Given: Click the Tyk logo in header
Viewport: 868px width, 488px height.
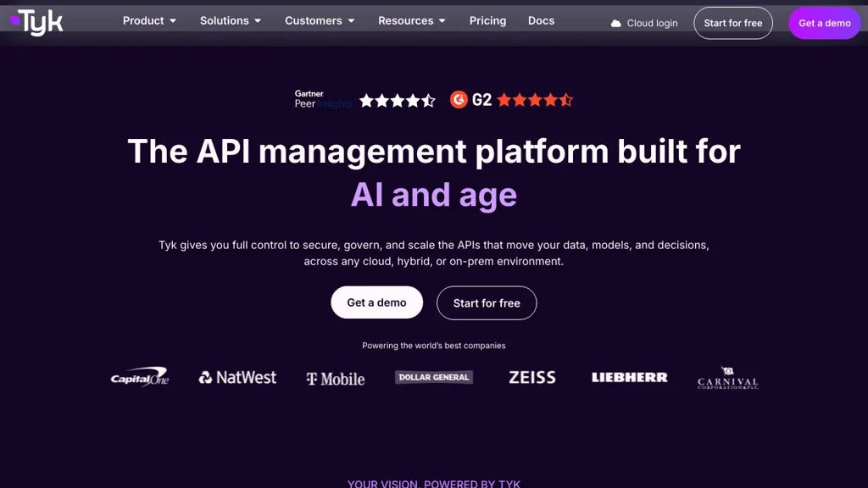Looking at the screenshot, I should [36, 22].
